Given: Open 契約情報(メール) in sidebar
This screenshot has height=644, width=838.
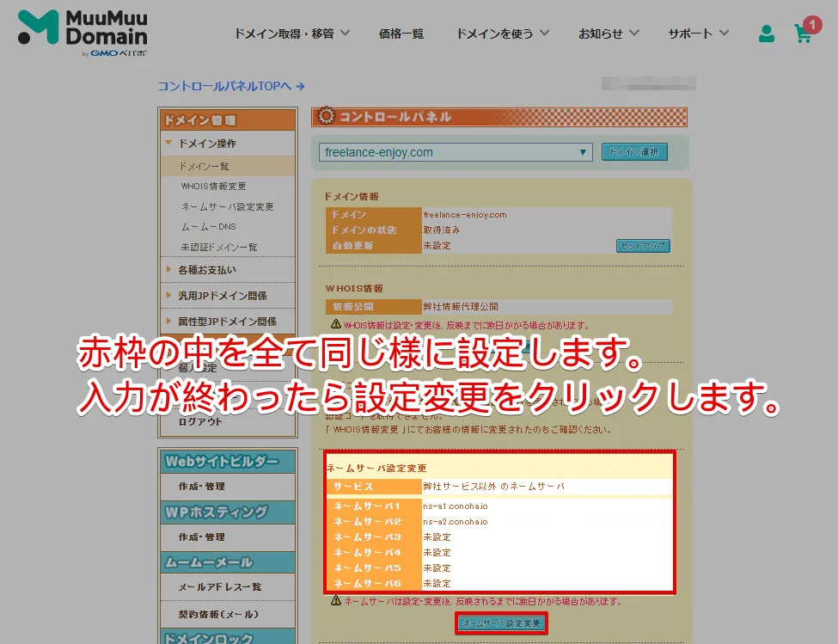Looking at the screenshot, I should pyautogui.click(x=218, y=615).
